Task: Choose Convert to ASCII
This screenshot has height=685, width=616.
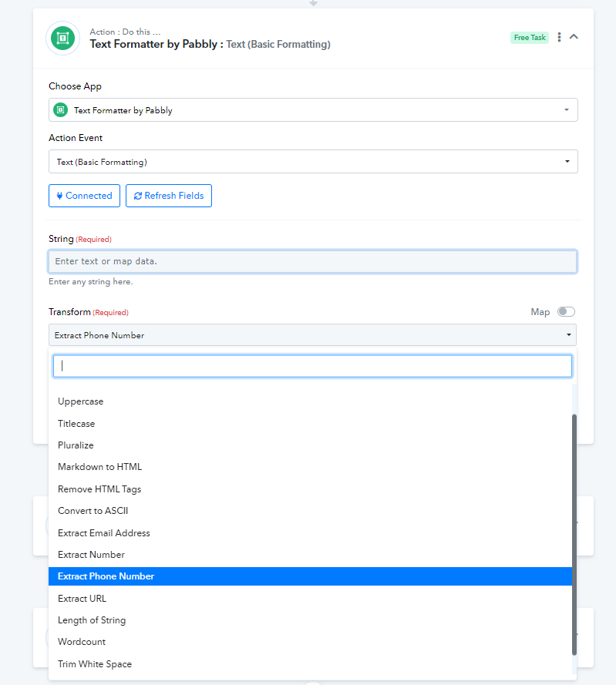Action: (310, 511)
